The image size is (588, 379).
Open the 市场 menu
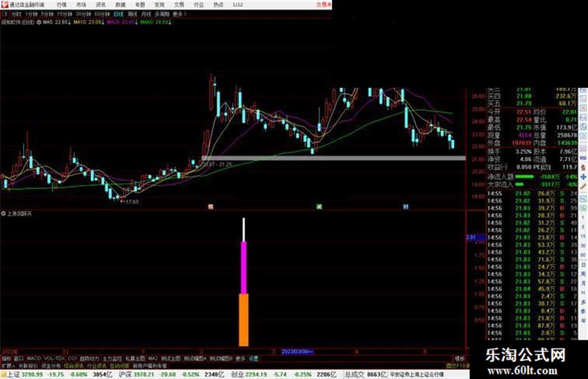81,5
